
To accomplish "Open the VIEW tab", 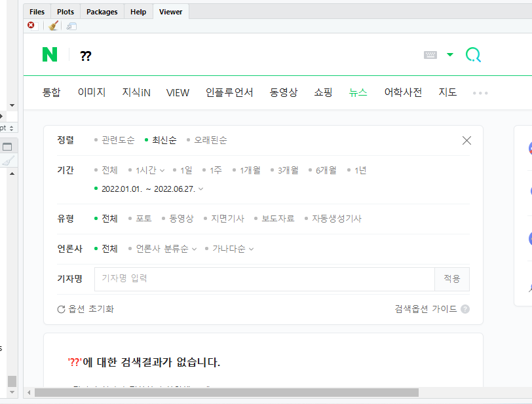I will pyautogui.click(x=178, y=92).
